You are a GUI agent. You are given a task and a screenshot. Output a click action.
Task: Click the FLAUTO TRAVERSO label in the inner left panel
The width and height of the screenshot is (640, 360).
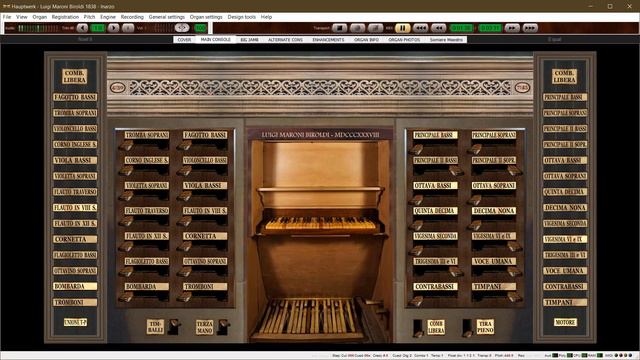coord(147,211)
